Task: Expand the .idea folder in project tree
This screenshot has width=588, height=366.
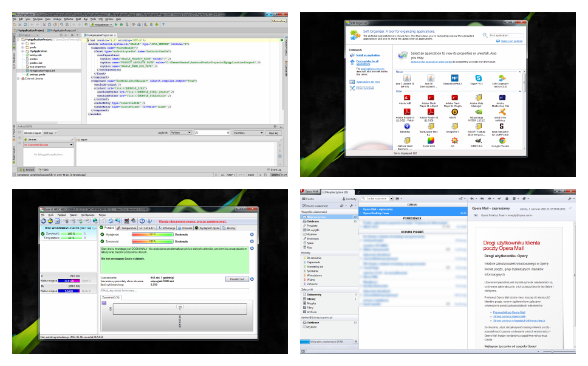Action: (22, 44)
